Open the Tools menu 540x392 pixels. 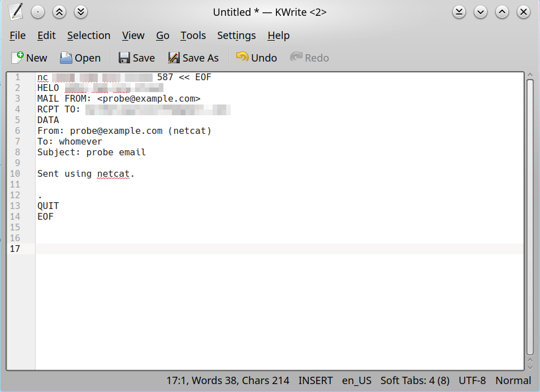[193, 36]
